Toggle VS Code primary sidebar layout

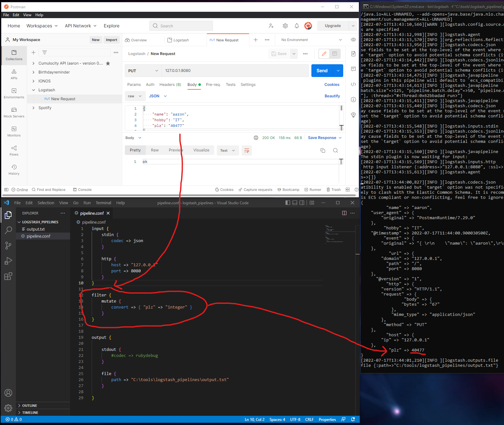click(288, 203)
